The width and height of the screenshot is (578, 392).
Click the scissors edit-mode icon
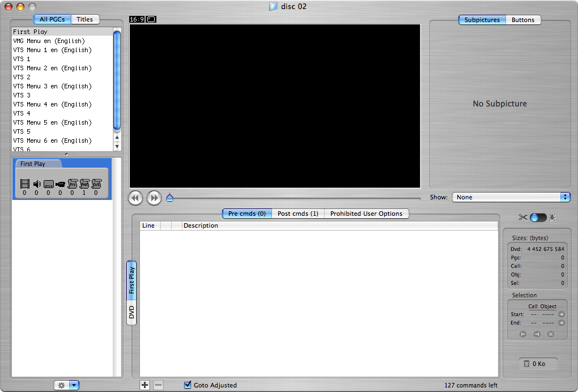(x=522, y=218)
